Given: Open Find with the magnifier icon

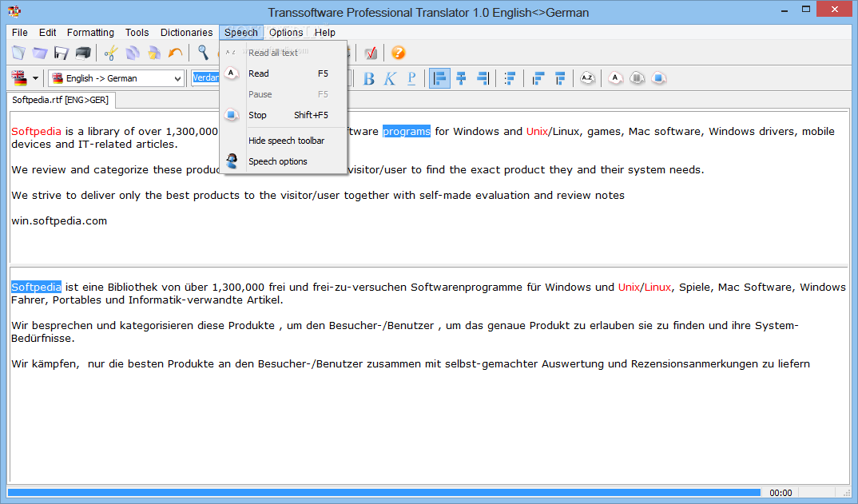Looking at the screenshot, I should click(x=203, y=53).
